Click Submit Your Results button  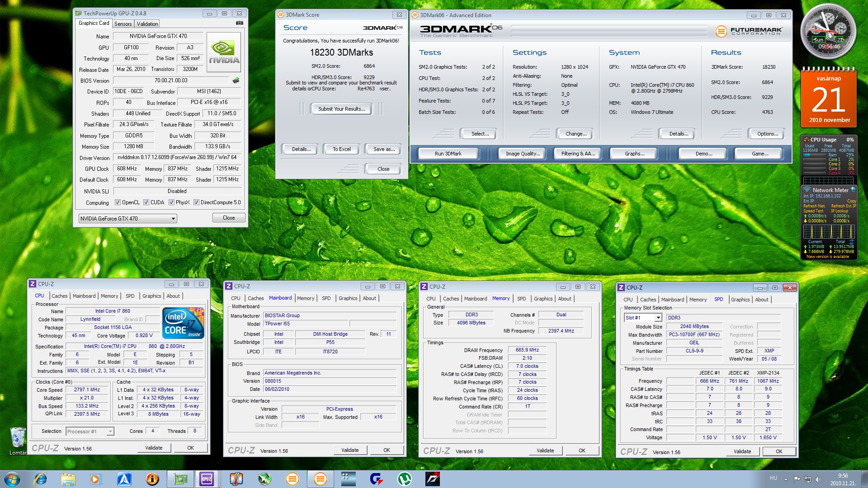341,109
